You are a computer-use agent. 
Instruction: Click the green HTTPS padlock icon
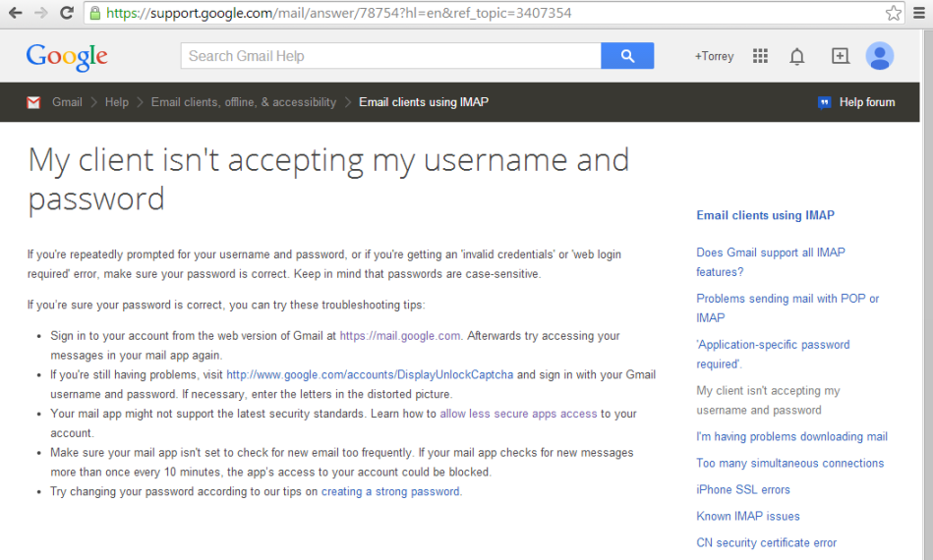click(94, 13)
